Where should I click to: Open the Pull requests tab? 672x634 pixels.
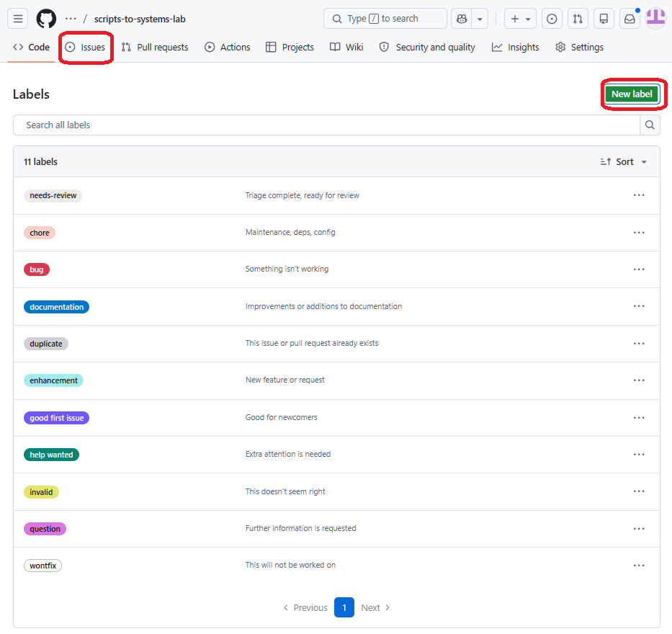tap(155, 47)
